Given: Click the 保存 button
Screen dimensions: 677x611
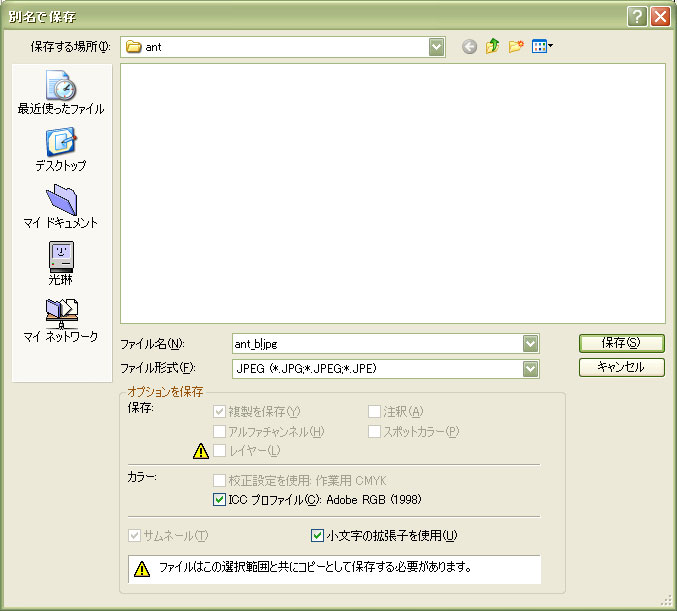Looking at the screenshot, I should click(621, 343).
